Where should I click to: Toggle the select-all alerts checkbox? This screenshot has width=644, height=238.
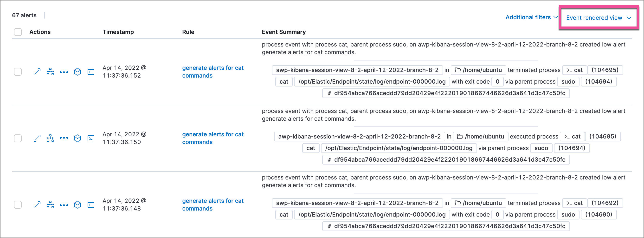(18, 32)
